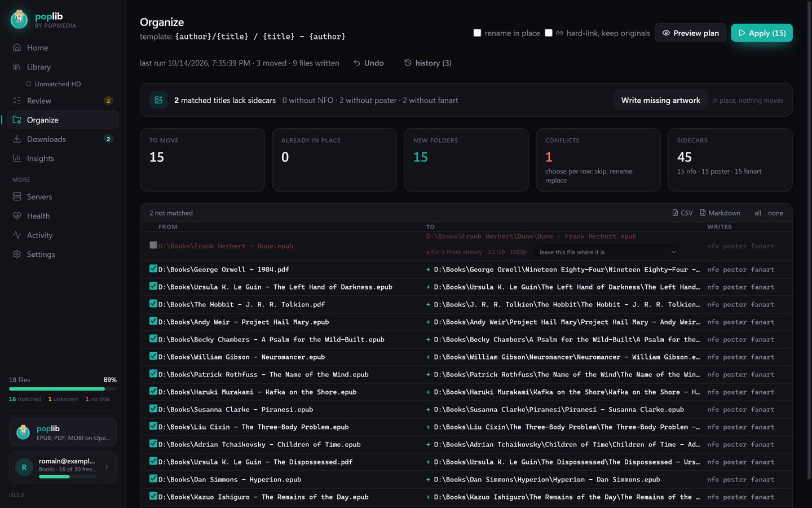The width and height of the screenshot is (812, 508).
Task: Expand the romain@exampl... account chevron
Action: click(x=107, y=467)
